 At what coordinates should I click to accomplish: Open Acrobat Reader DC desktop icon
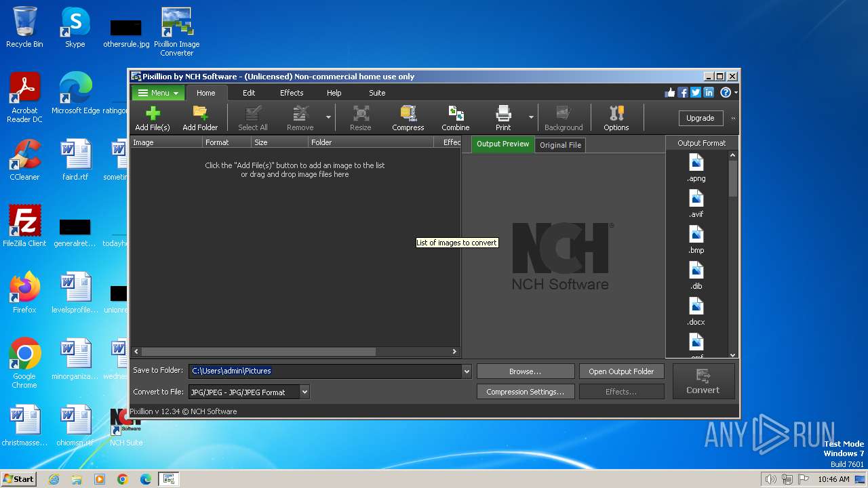24,98
